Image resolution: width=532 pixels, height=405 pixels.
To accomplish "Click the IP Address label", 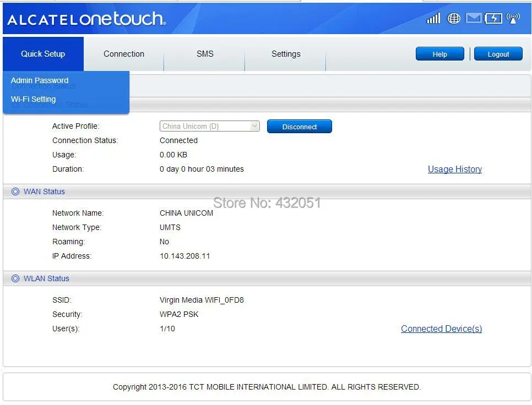I will click(72, 256).
